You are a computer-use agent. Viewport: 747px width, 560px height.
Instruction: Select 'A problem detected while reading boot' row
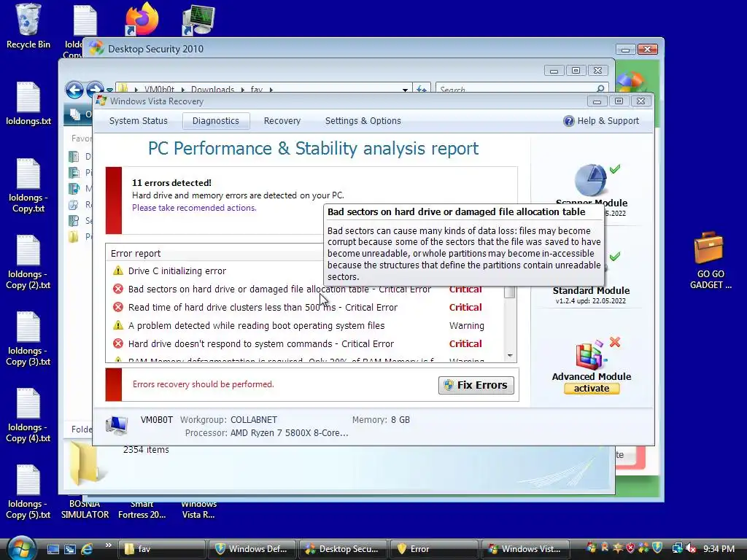(305, 326)
